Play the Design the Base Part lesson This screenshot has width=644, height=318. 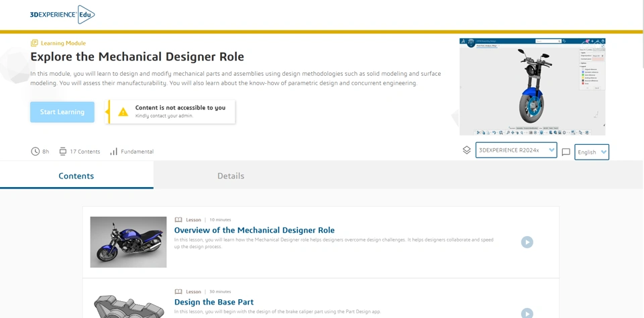pyautogui.click(x=527, y=313)
